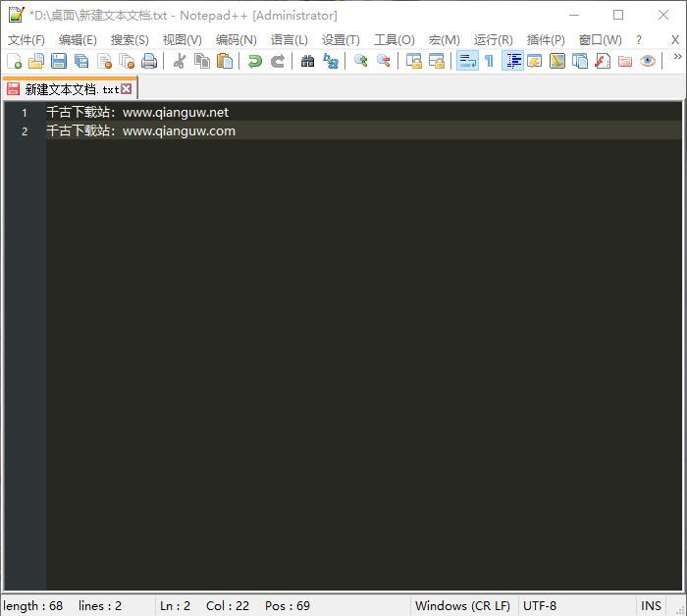Click the Paste clipboard icon

pos(225,61)
